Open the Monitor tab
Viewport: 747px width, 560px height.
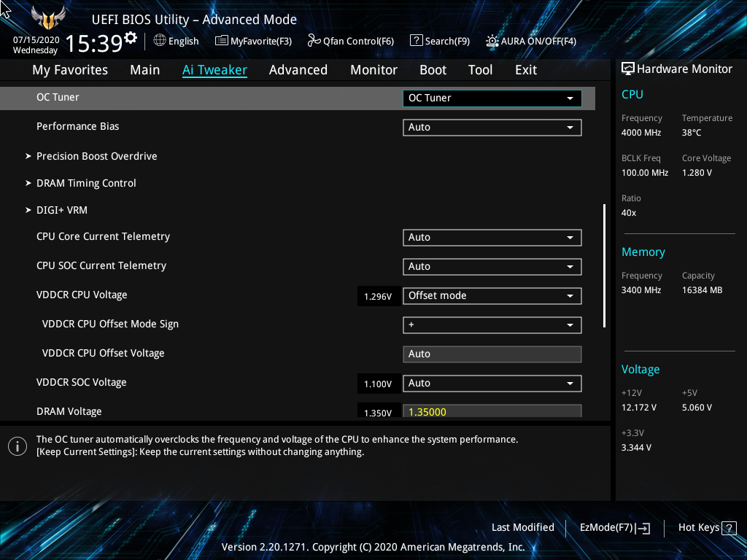click(374, 70)
